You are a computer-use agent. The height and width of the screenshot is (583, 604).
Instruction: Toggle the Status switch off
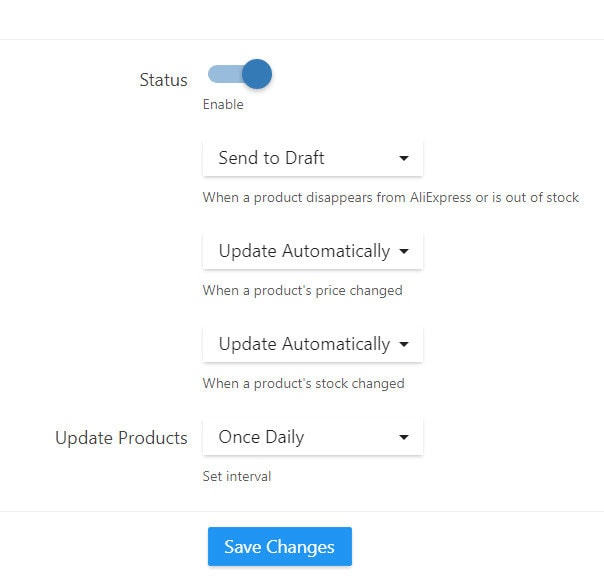point(239,74)
